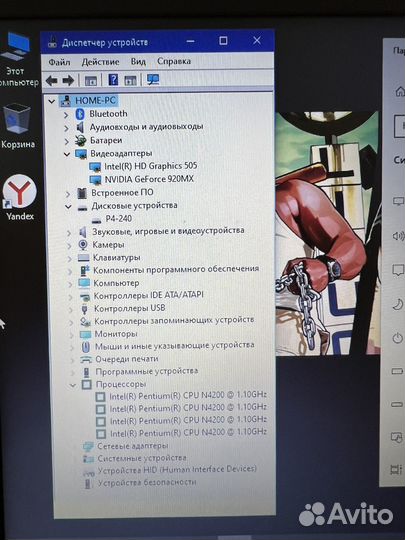Screen dimensions: 405x540
Task: Collapse the Дисковые устройства category
Action: click(x=68, y=207)
